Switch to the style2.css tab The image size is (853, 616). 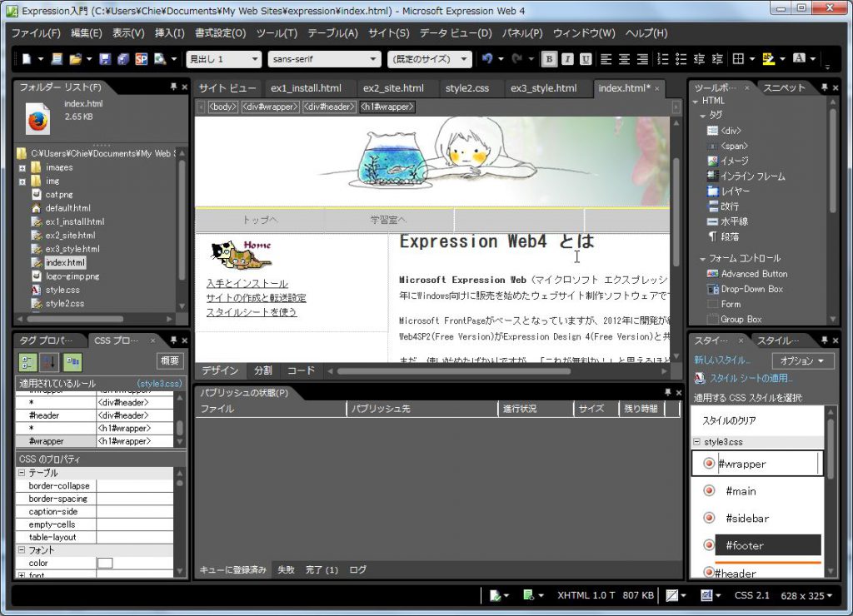(466, 88)
